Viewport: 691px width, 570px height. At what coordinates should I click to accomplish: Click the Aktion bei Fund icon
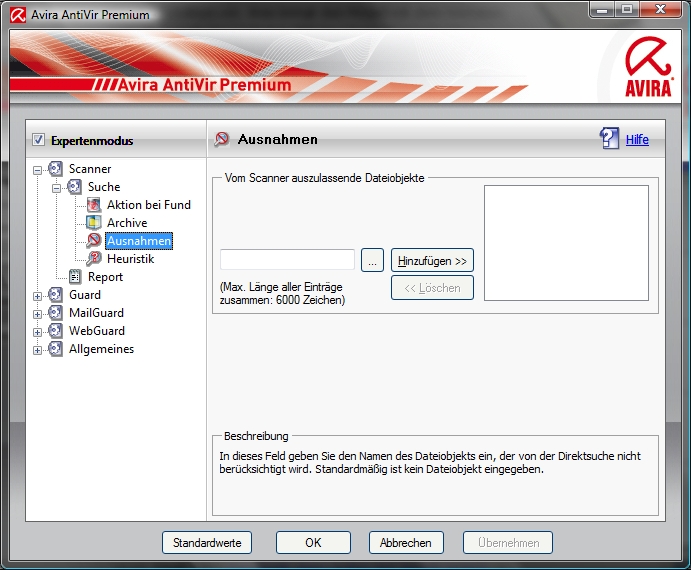pyautogui.click(x=93, y=205)
